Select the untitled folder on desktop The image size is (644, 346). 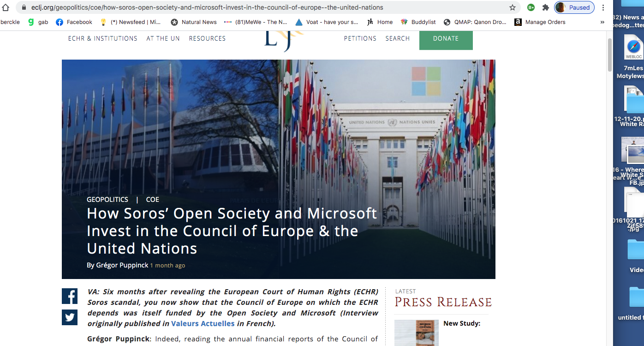[x=636, y=298]
